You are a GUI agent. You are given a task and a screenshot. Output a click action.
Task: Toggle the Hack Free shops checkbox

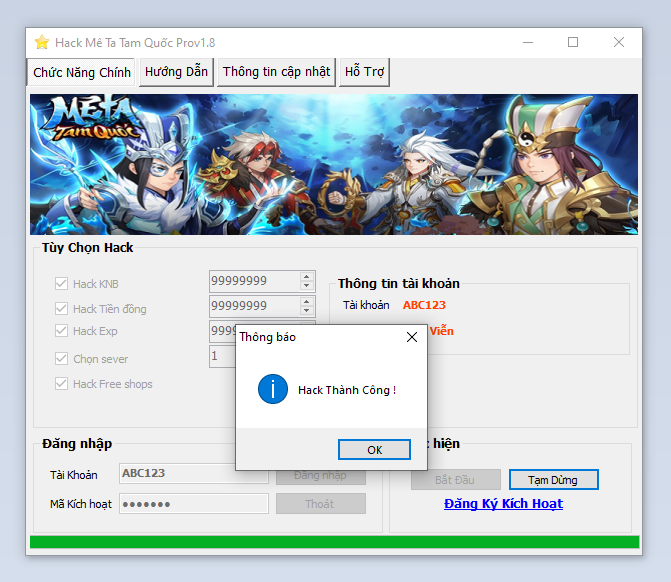pyautogui.click(x=61, y=383)
